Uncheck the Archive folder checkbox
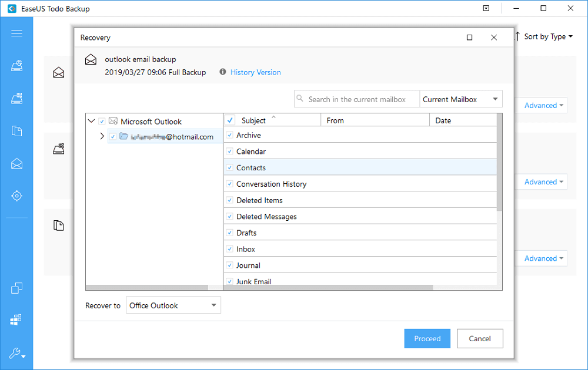The height and width of the screenshot is (370, 588). click(x=230, y=135)
